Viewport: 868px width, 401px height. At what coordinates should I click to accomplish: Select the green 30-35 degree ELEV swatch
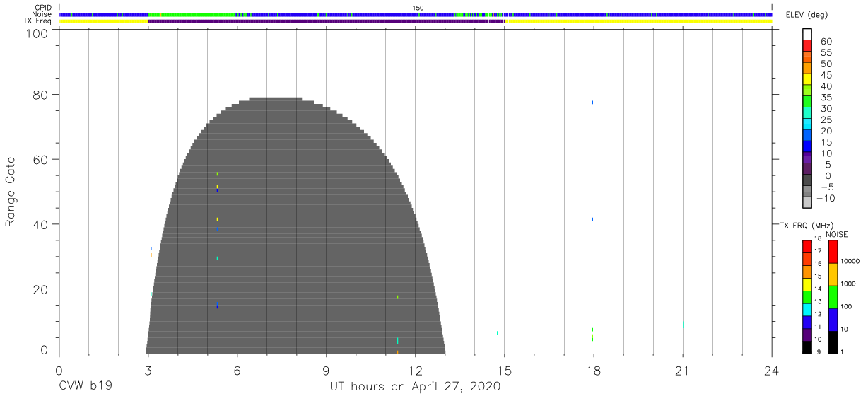click(807, 103)
